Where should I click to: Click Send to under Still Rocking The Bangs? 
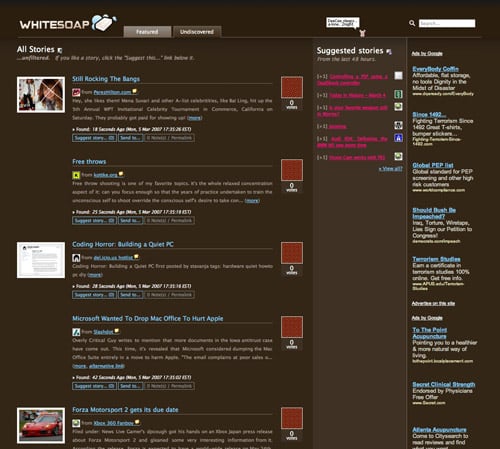click(x=130, y=138)
